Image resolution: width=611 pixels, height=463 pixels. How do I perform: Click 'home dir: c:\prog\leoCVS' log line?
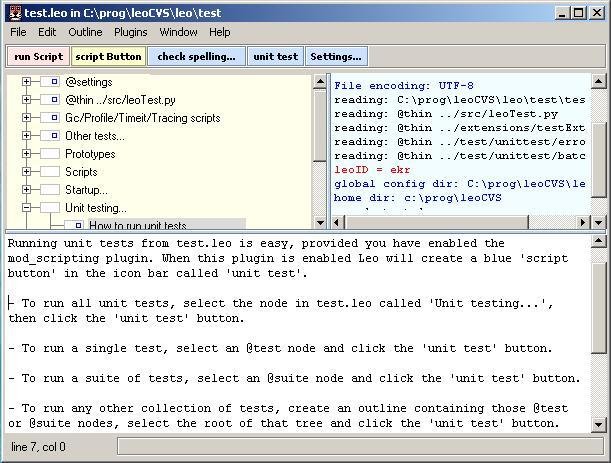point(417,198)
